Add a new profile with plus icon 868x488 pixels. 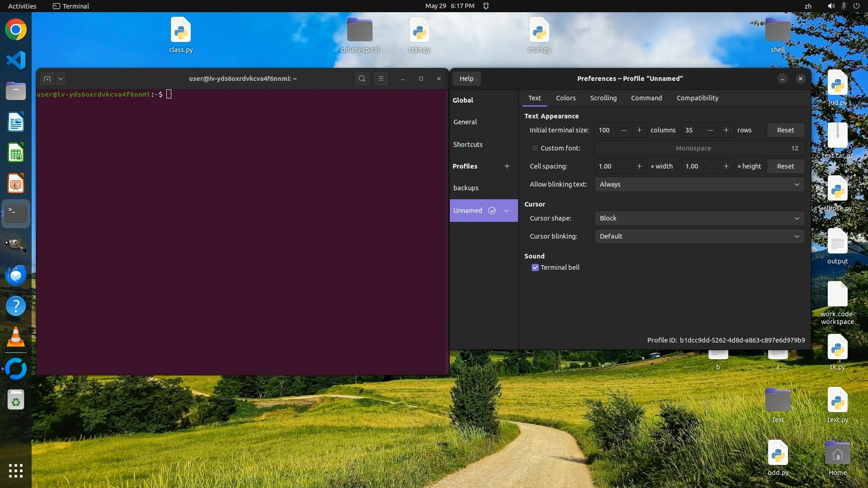pos(507,166)
